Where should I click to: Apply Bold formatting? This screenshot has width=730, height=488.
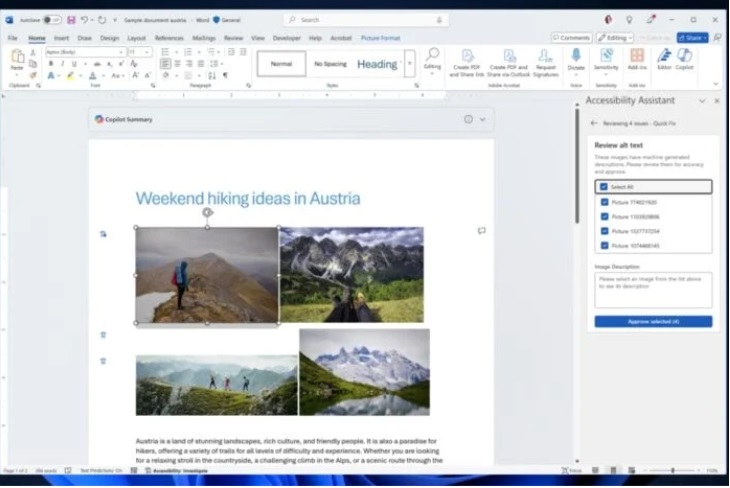[51, 63]
